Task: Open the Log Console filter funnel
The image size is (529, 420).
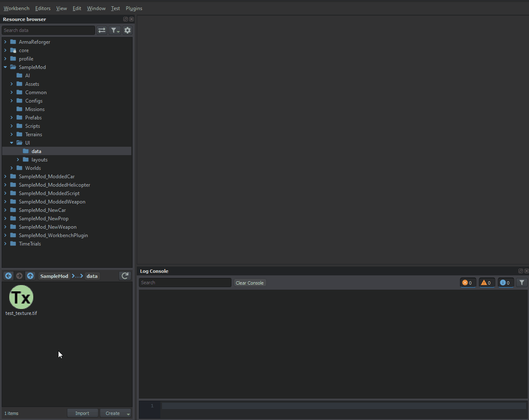Action: (522, 283)
